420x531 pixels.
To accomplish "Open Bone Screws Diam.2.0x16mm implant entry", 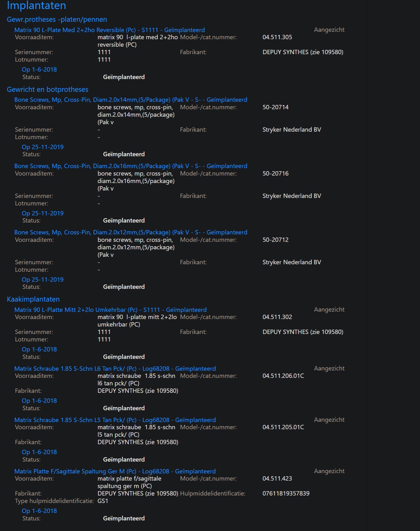I will pyautogui.click(x=131, y=166).
